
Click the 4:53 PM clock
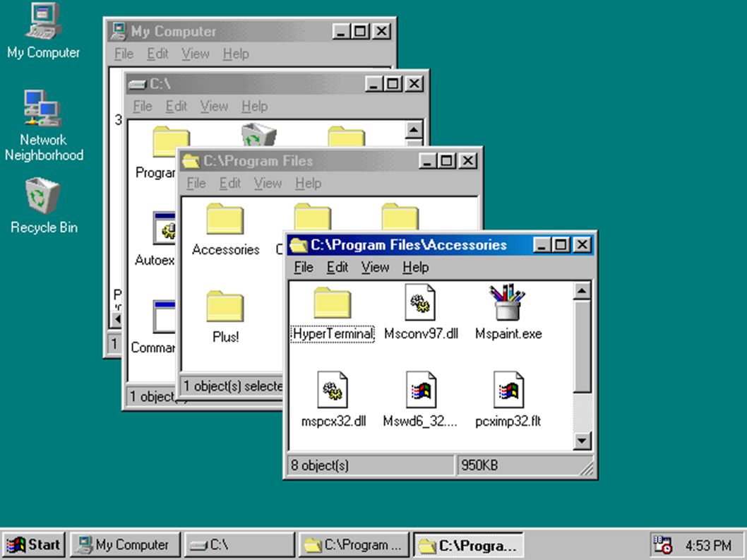[708, 545]
